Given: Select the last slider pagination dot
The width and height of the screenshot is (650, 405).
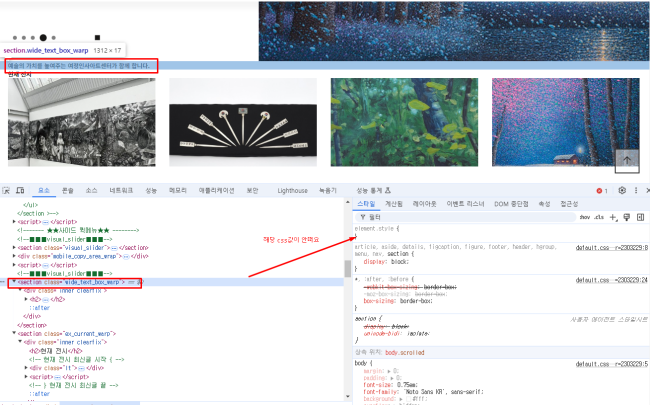Looking at the screenshot, I should click(53, 38).
